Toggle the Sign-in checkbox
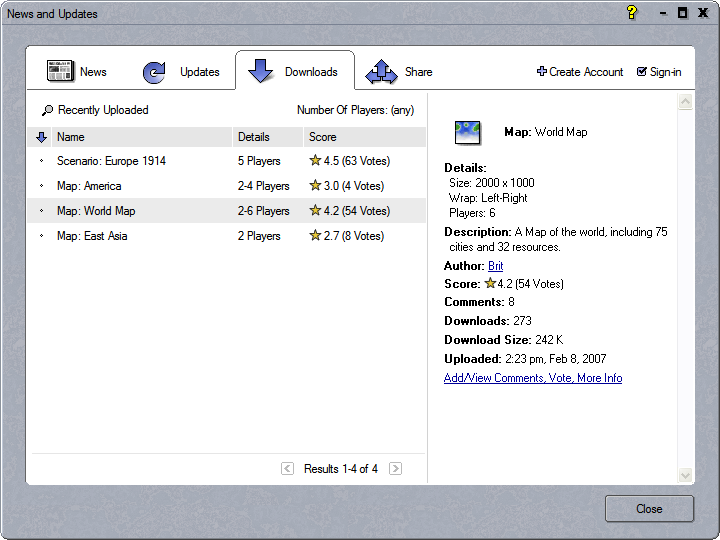Viewport: 720px width, 540px height. [642, 72]
